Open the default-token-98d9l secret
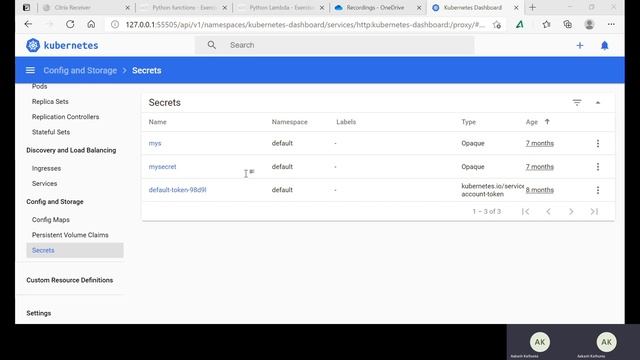 pos(177,190)
